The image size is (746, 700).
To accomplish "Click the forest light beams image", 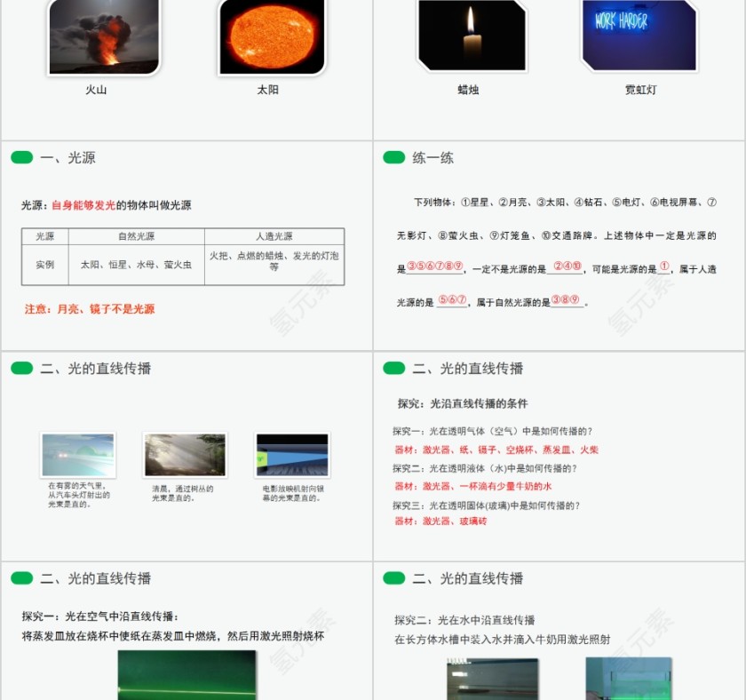I will 185,451.
